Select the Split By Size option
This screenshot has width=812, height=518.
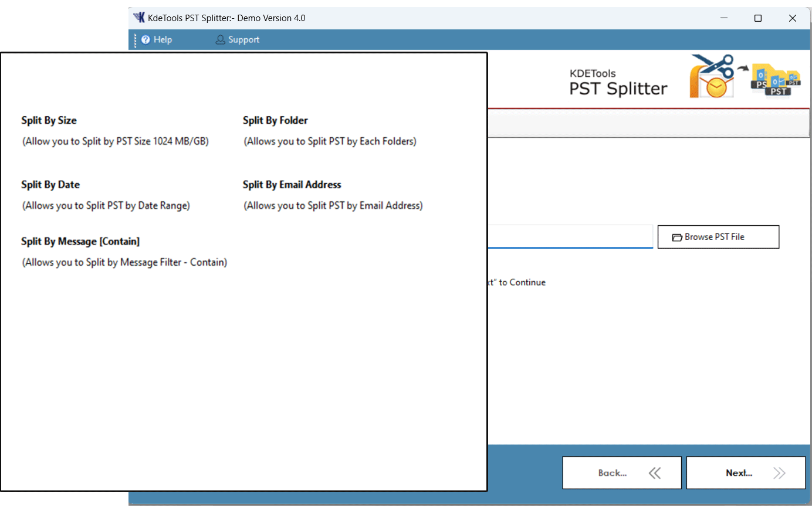pos(49,120)
